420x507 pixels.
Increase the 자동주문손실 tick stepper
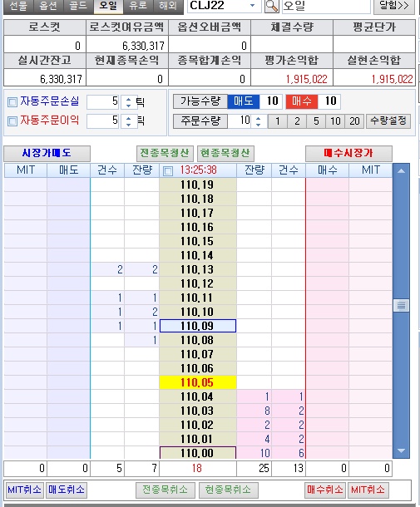[128, 99]
